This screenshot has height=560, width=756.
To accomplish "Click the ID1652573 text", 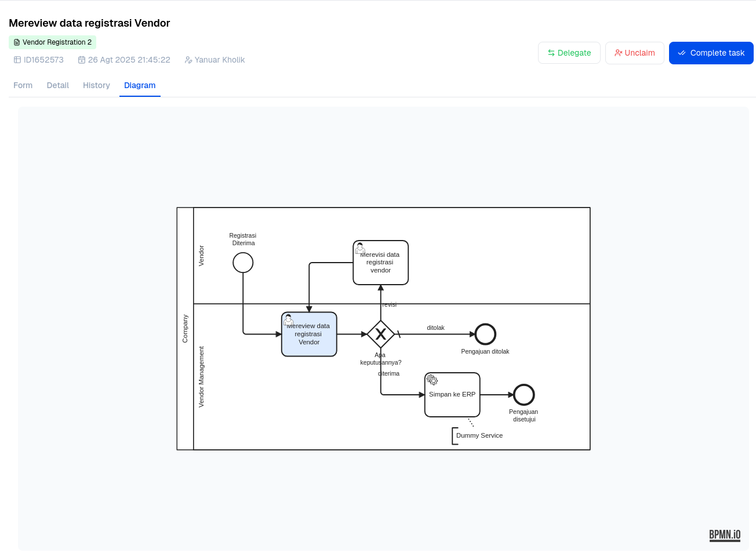I will [43, 60].
